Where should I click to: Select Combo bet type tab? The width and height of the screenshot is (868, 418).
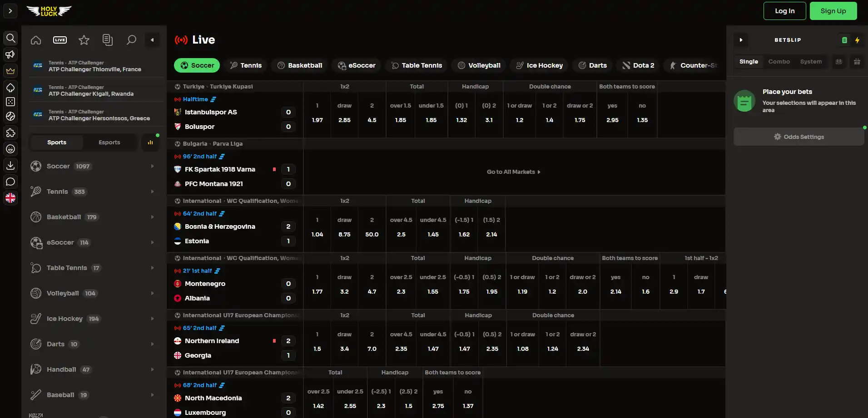click(x=779, y=62)
